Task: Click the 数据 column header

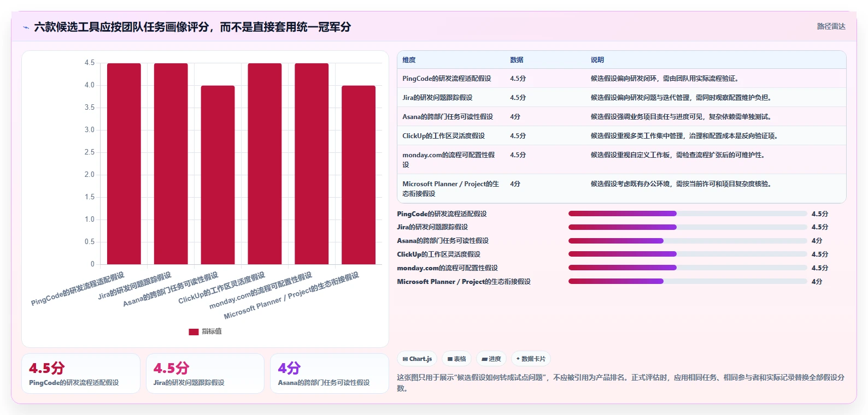Action: pos(517,60)
